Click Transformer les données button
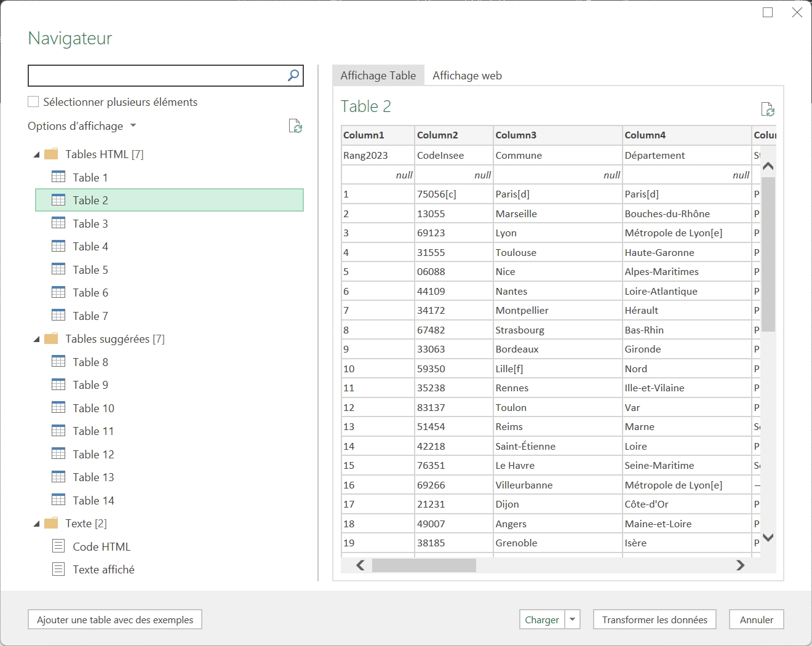 point(655,620)
